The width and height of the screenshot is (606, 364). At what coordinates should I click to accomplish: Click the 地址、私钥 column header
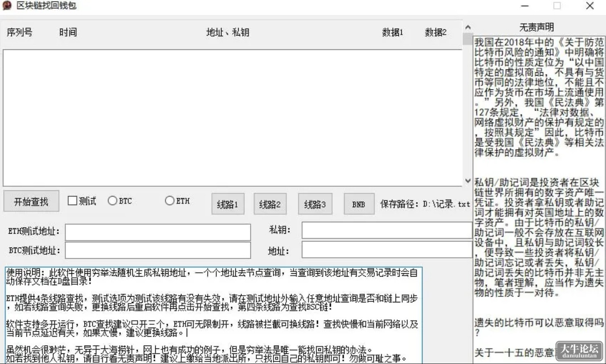coord(228,32)
